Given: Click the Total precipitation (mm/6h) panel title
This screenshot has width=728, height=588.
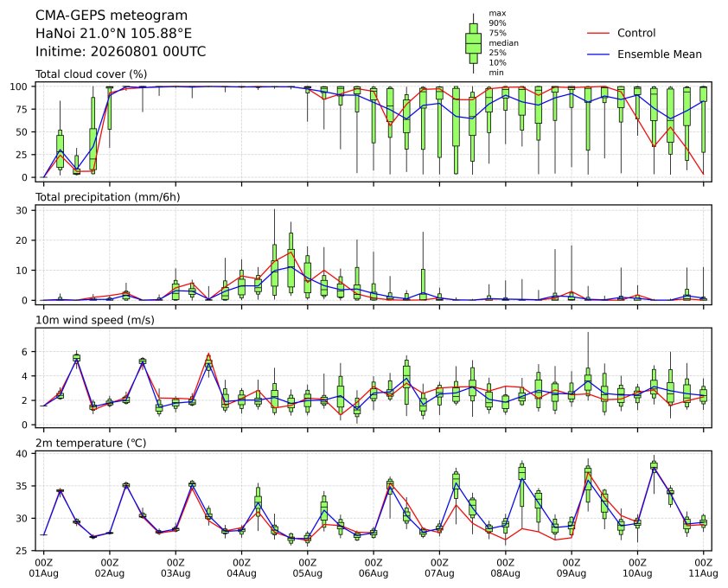Looking at the screenshot, I should 108,197.
